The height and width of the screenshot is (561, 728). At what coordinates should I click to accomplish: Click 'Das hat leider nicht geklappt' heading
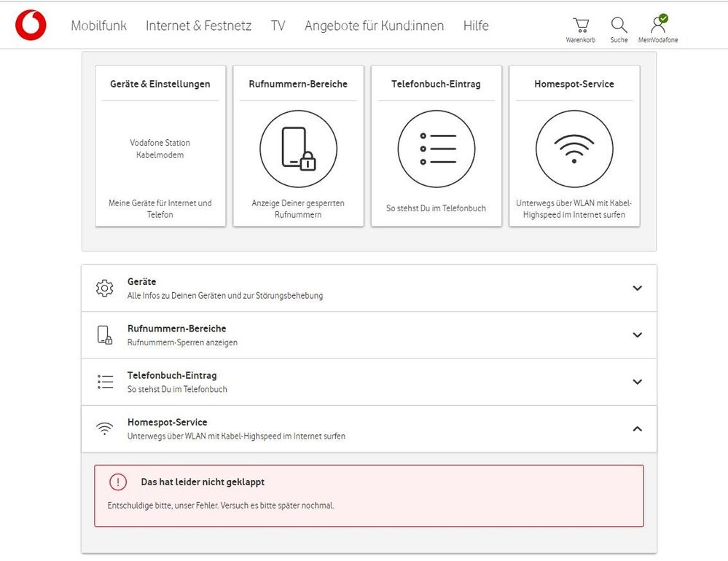pos(203,482)
